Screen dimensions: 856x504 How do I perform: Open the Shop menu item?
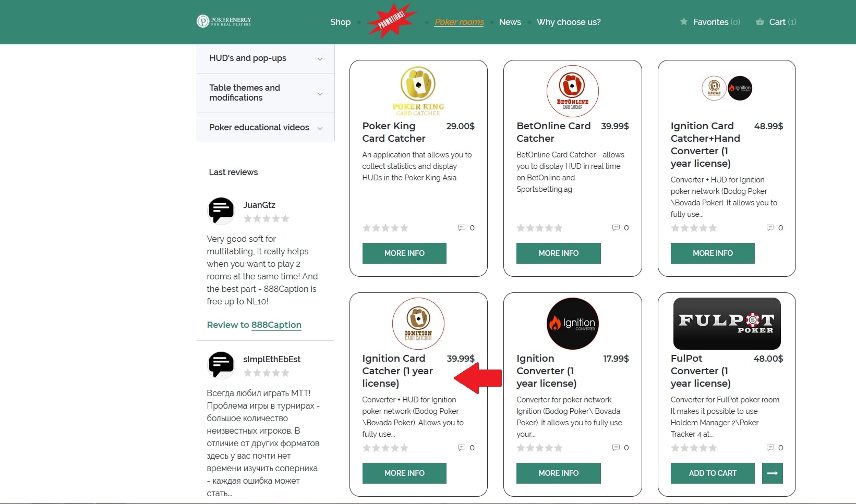pyautogui.click(x=340, y=22)
